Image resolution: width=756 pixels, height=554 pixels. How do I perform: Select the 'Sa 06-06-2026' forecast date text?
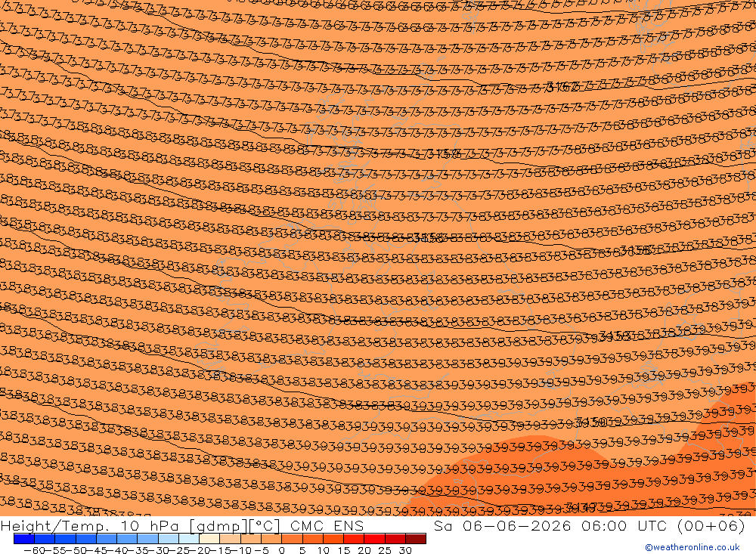tap(503, 525)
